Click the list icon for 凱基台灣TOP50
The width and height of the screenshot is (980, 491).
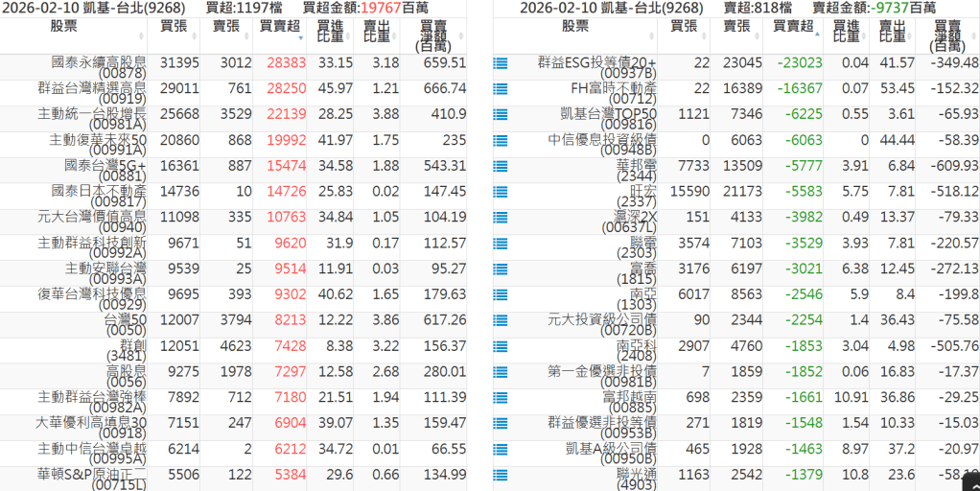pyautogui.click(x=500, y=115)
